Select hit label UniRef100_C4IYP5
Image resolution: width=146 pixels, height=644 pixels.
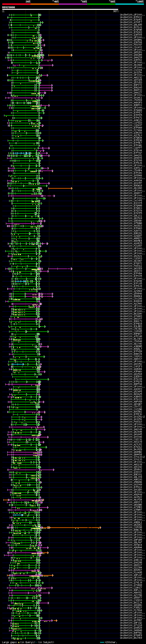coord(131,201)
